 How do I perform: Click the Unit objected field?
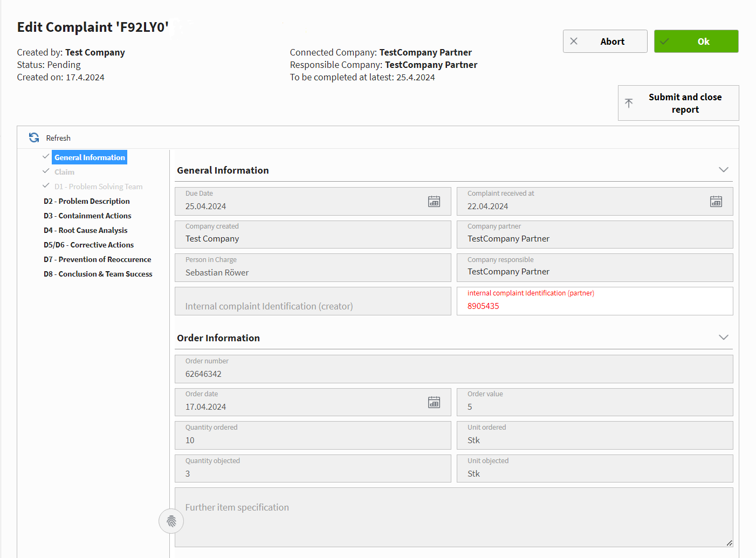click(595, 469)
